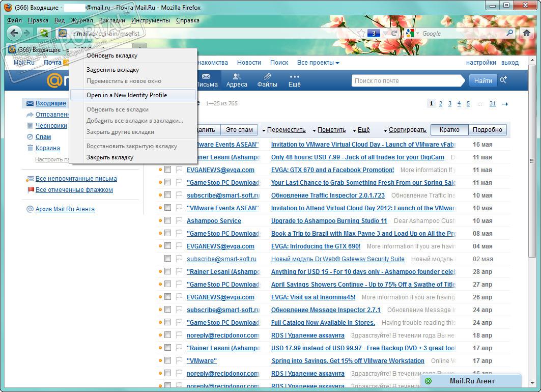Screen dimensions: 541x392
Task: Open the Mail.Ru Агент chat bar
Action: (x=471, y=381)
